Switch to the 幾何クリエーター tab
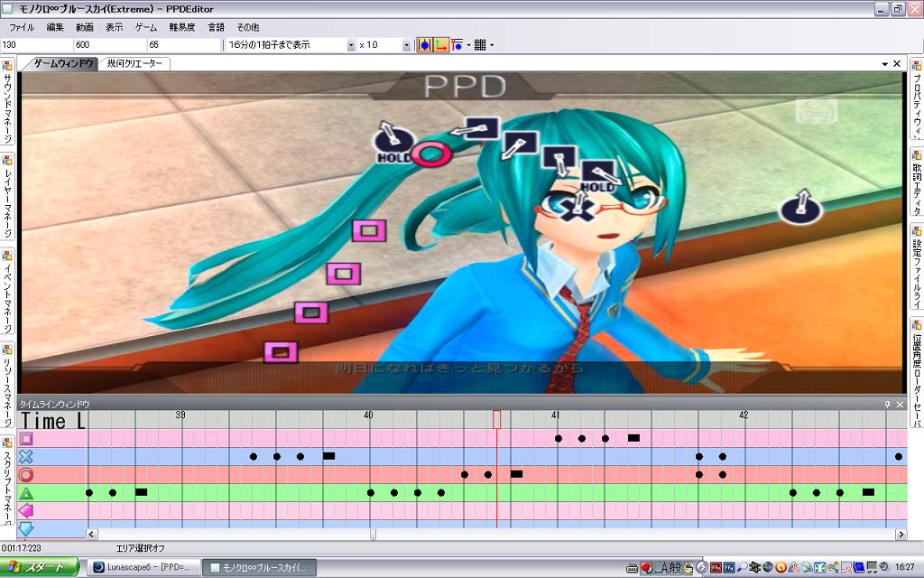 pos(134,64)
